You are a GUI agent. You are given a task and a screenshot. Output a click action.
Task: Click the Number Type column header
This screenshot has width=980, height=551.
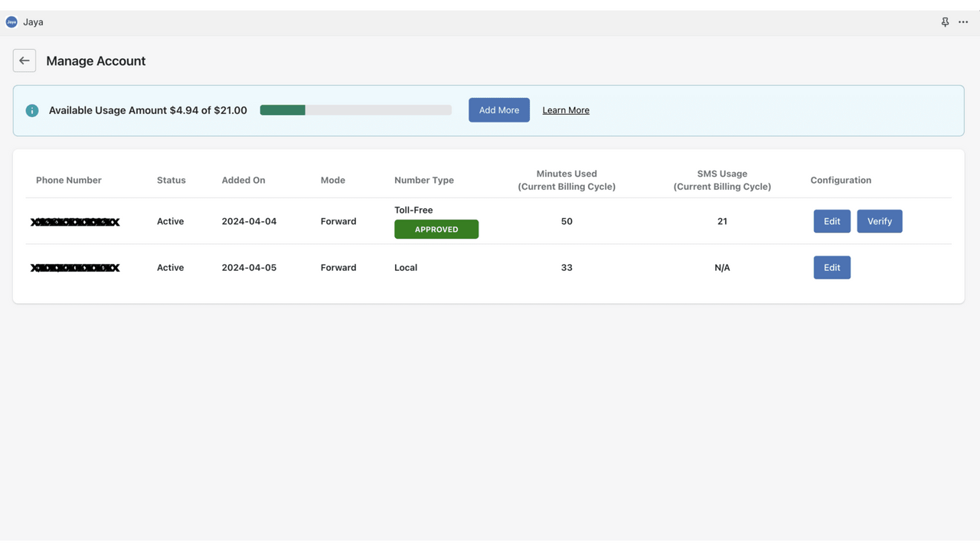click(x=424, y=180)
